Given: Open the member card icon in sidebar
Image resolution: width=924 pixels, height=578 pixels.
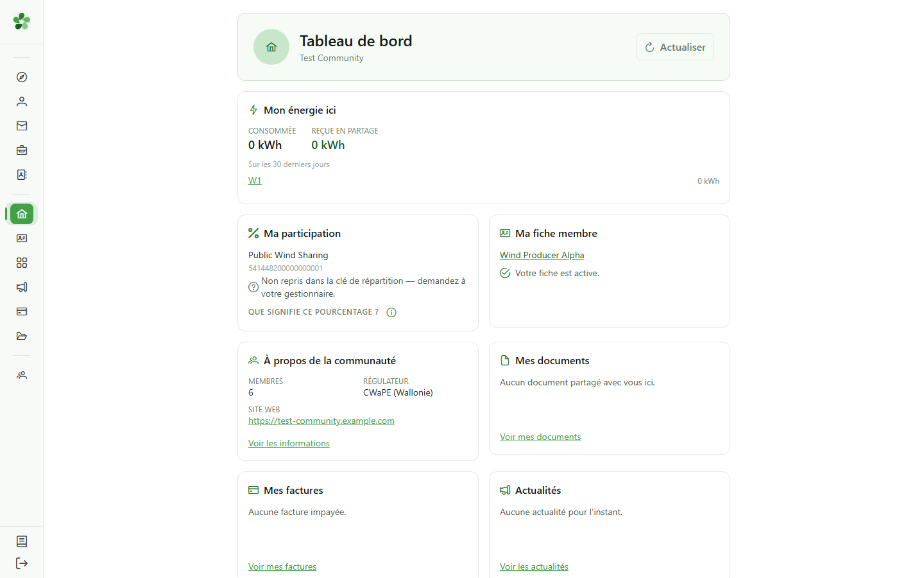Looking at the screenshot, I should [22, 238].
